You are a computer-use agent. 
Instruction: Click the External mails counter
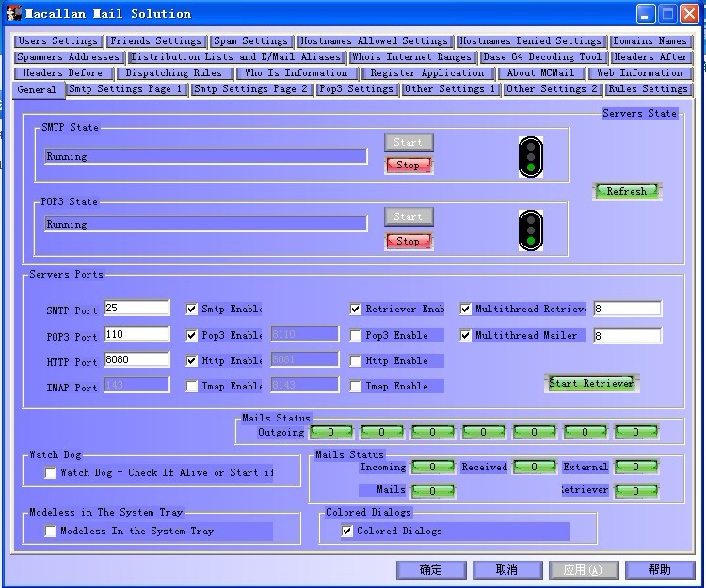636,467
